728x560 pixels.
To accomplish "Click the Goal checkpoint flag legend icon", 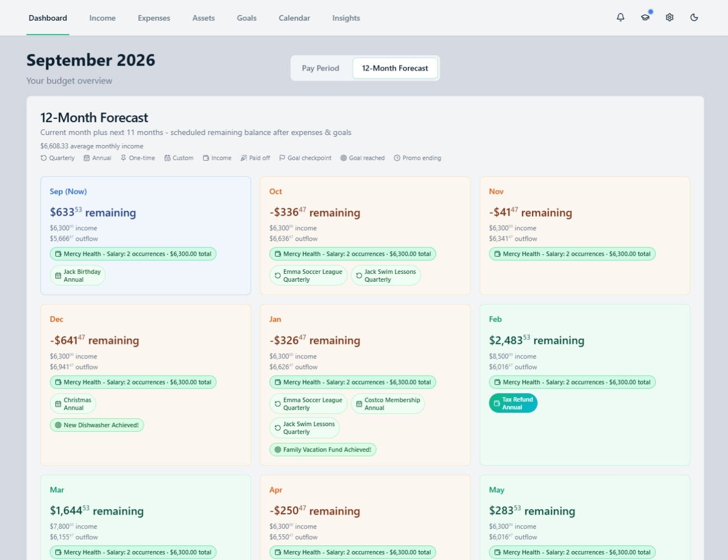I will pos(282,158).
